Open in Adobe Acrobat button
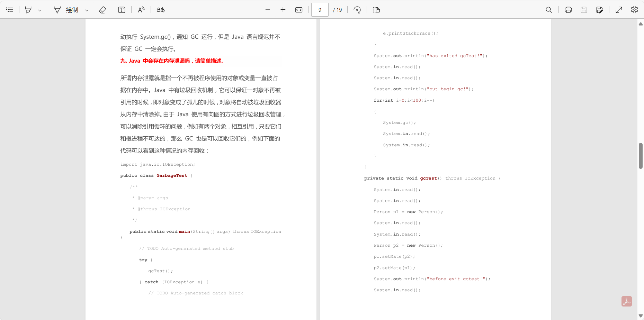This screenshot has width=644, height=320. click(x=627, y=301)
